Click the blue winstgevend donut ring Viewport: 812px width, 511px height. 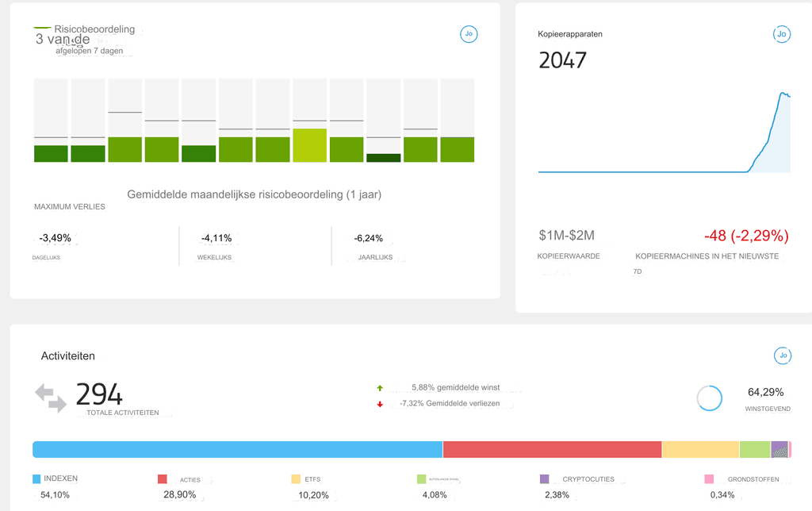tap(709, 398)
